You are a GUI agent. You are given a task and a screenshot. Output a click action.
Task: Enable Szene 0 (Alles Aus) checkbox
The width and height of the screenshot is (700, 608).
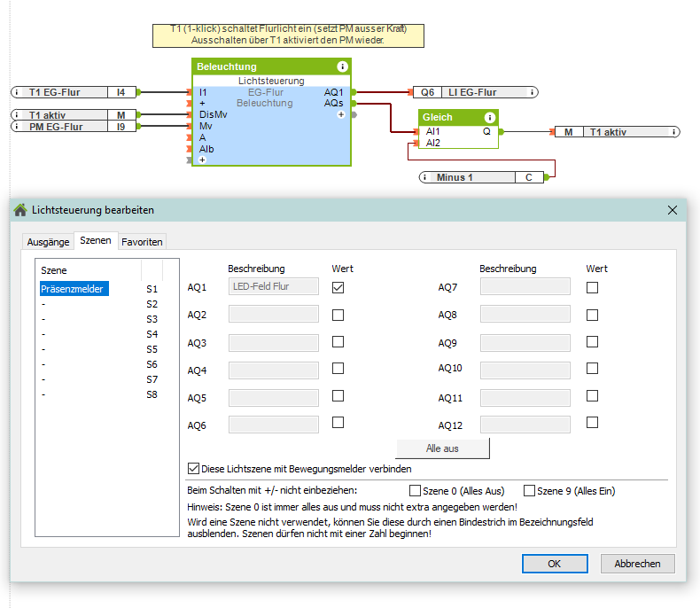coord(415,490)
